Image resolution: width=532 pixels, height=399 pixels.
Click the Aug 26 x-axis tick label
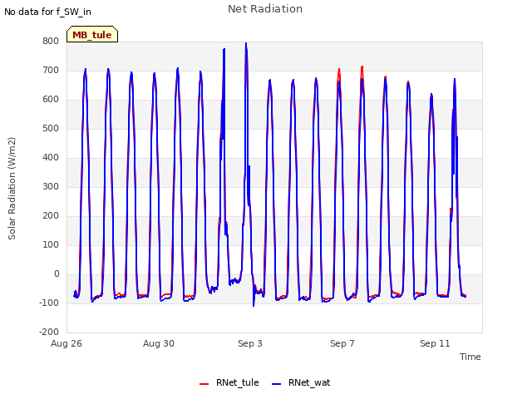(66, 343)
